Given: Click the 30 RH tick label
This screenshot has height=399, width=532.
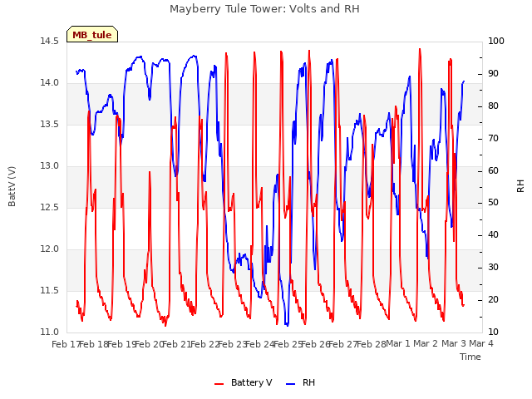Looking at the screenshot, I should pos(493,268).
